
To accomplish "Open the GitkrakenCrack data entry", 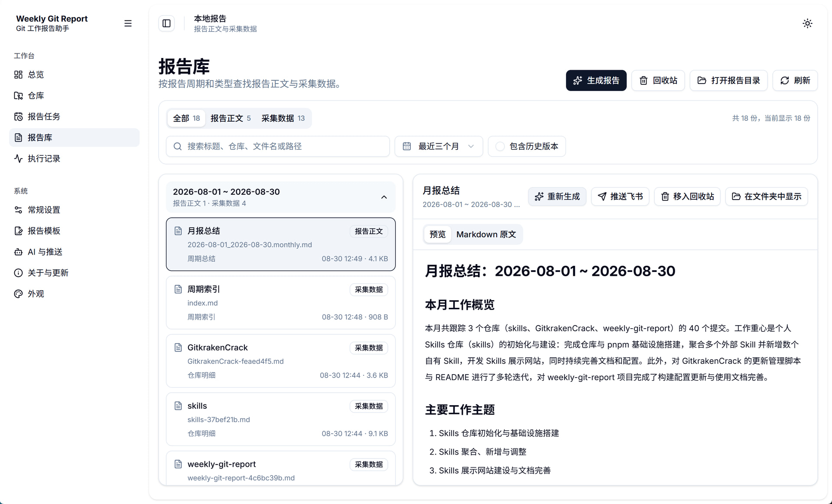I will click(x=281, y=361).
